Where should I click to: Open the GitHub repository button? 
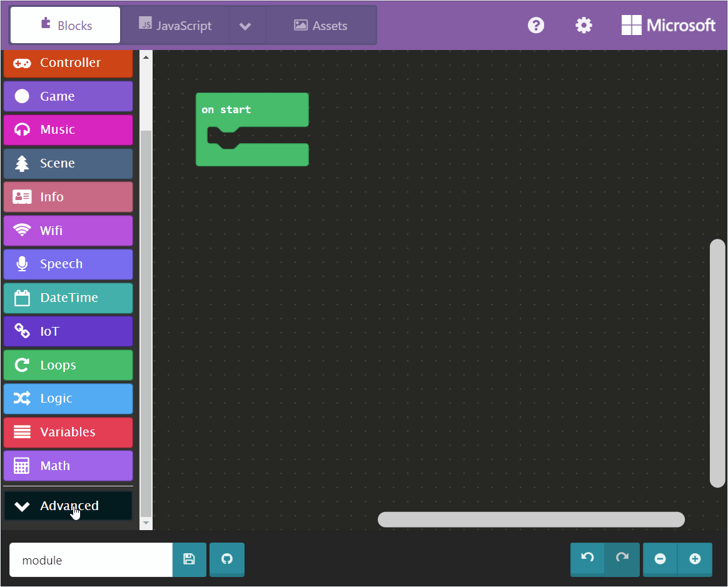(227, 559)
